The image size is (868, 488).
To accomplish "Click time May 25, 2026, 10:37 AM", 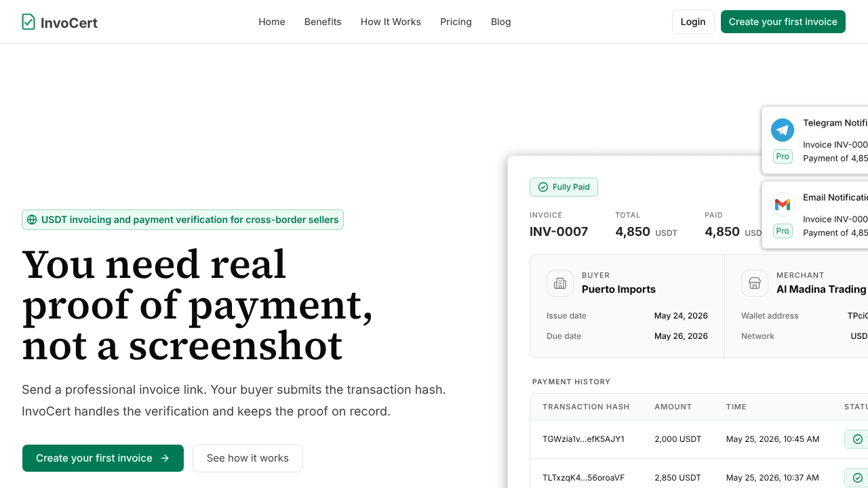I will [772, 478].
